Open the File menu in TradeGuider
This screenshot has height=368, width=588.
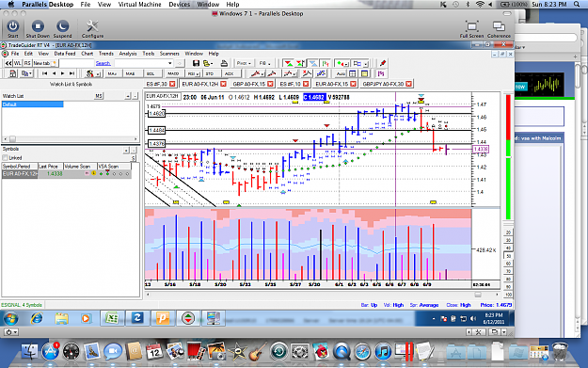click(15, 54)
